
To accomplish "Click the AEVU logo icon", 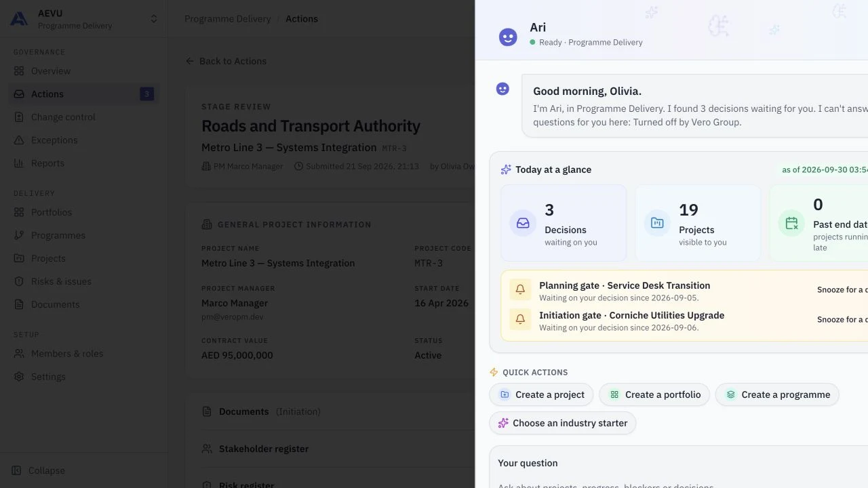I will point(19,19).
